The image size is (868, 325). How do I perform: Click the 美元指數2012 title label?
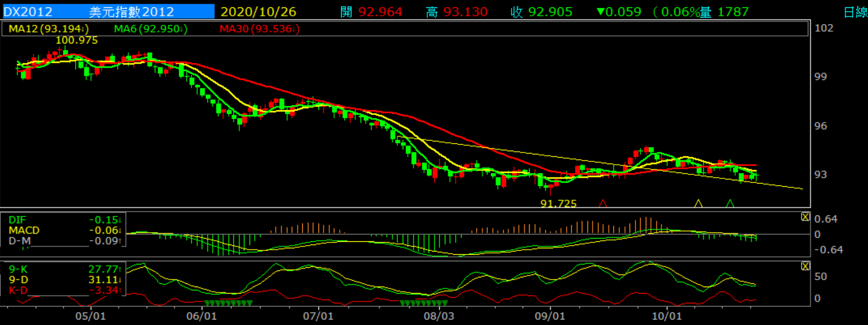click(131, 12)
